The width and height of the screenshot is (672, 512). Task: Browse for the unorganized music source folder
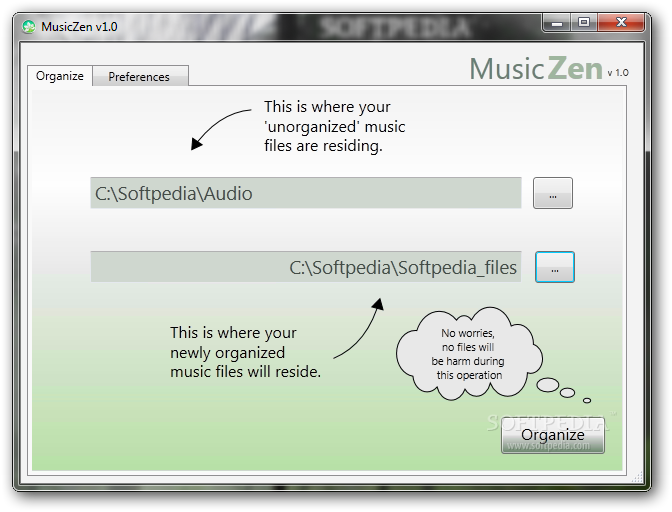pos(553,193)
